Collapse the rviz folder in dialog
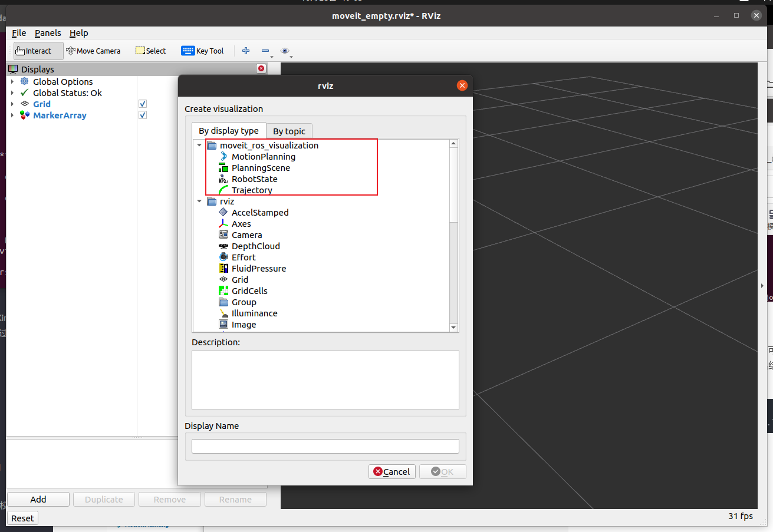This screenshot has width=773, height=532. click(x=199, y=201)
